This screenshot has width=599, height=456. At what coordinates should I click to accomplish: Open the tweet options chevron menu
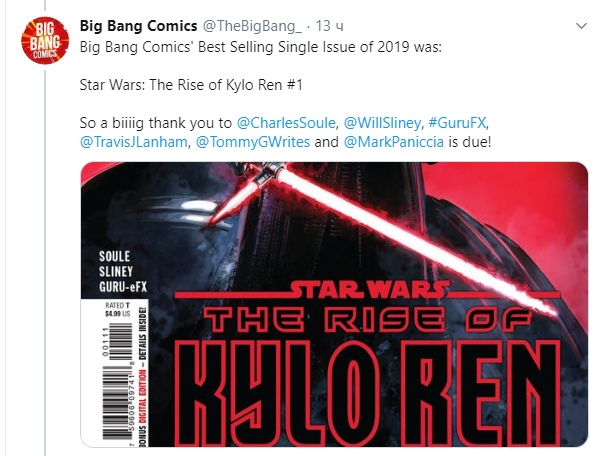point(581,26)
